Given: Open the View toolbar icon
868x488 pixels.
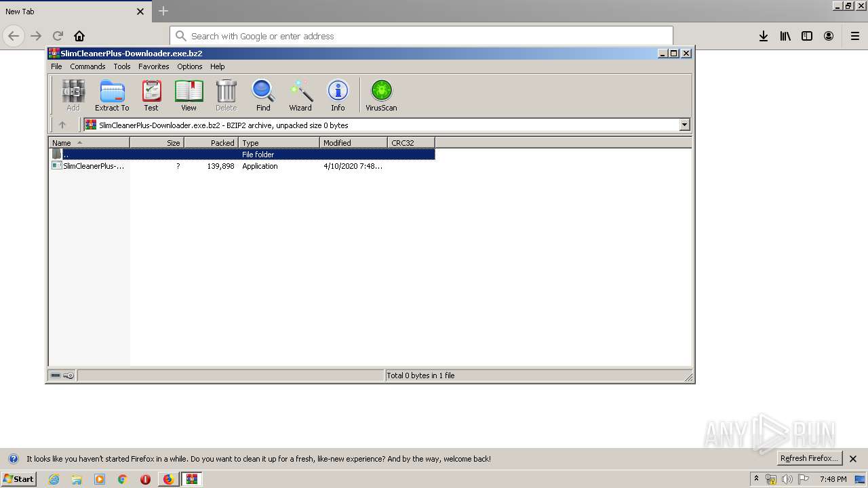Looking at the screenshot, I should click(x=189, y=95).
